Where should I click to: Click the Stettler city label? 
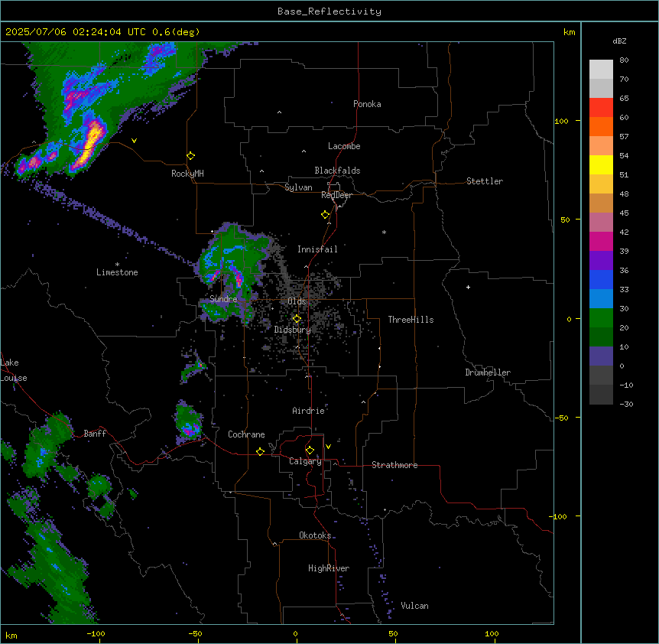[485, 181]
